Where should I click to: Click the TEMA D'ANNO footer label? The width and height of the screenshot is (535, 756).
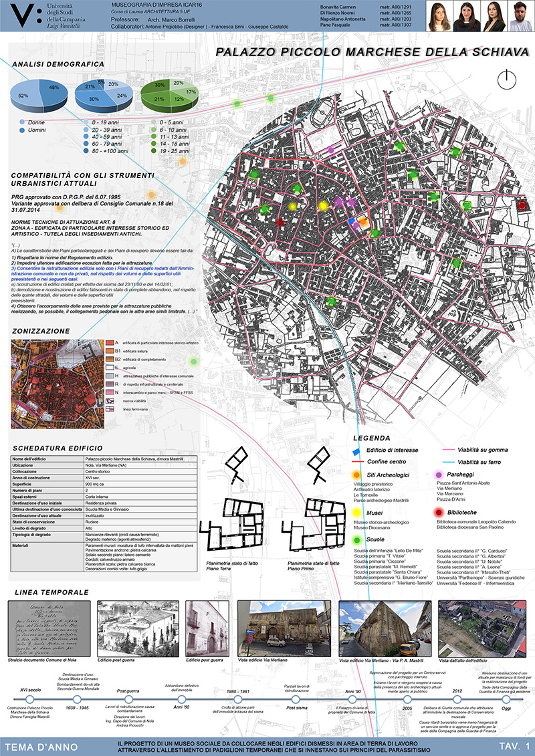pyautogui.click(x=41, y=747)
